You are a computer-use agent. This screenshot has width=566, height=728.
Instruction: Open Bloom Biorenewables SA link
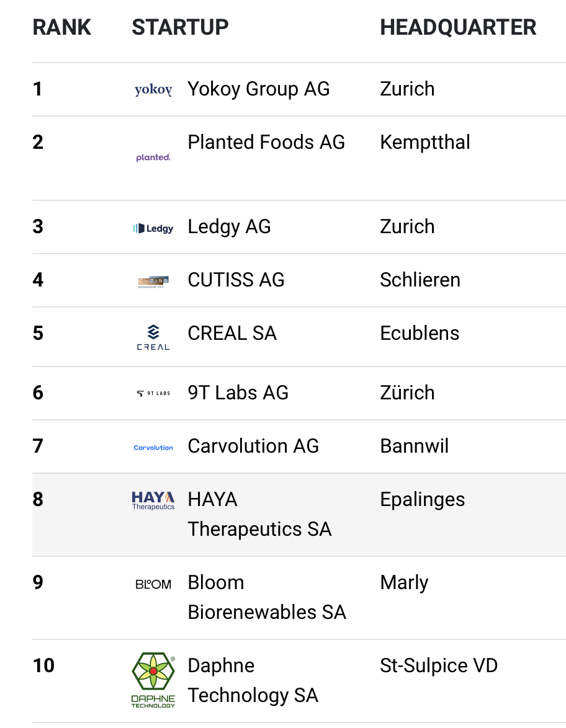pyautogui.click(x=267, y=597)
